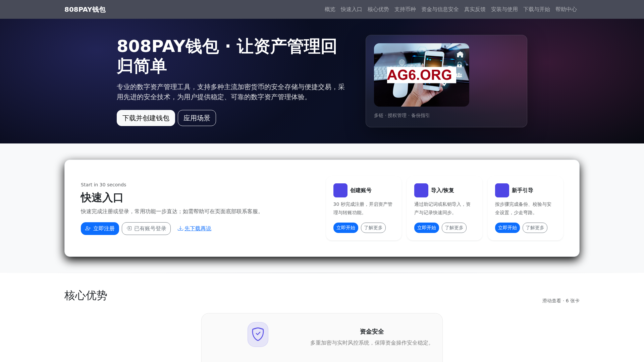The image size is (644, 362).
Task: Open the 快速入口 navigation item
Action: [351, 9]
